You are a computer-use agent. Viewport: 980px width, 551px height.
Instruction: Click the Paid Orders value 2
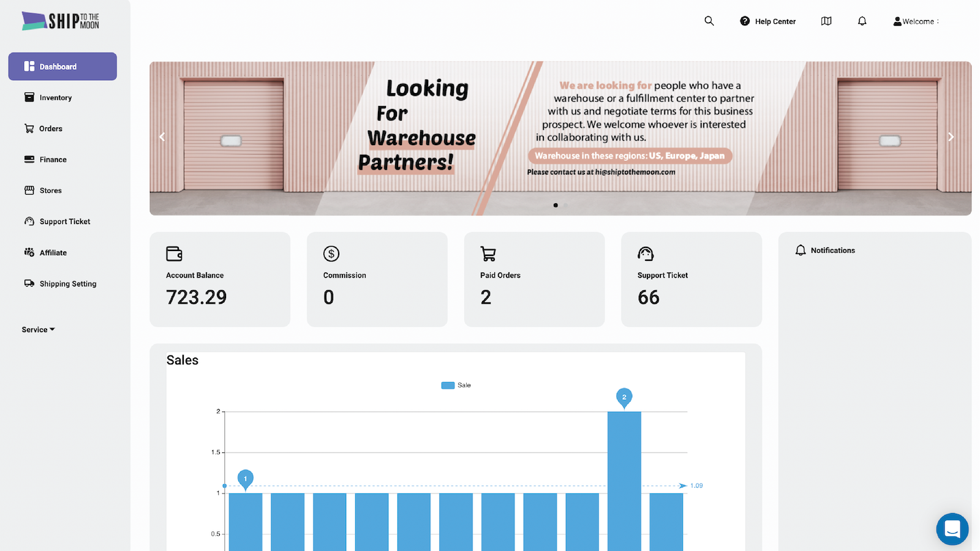point(486,298)
